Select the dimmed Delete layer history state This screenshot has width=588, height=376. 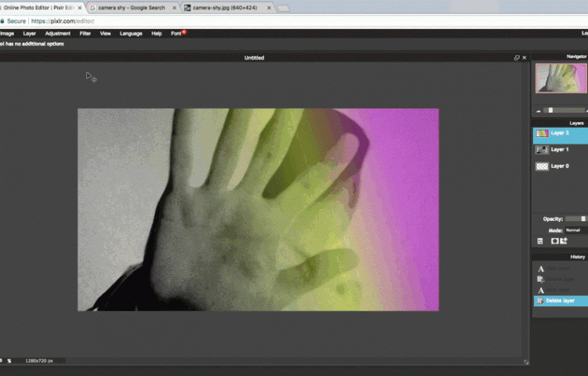(x=561, y=279)
